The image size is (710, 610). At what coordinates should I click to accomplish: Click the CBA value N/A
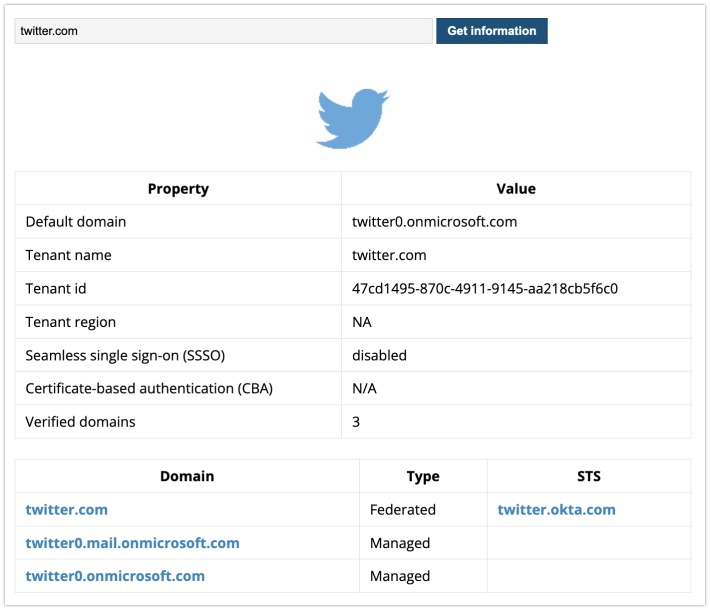point(365,389)
